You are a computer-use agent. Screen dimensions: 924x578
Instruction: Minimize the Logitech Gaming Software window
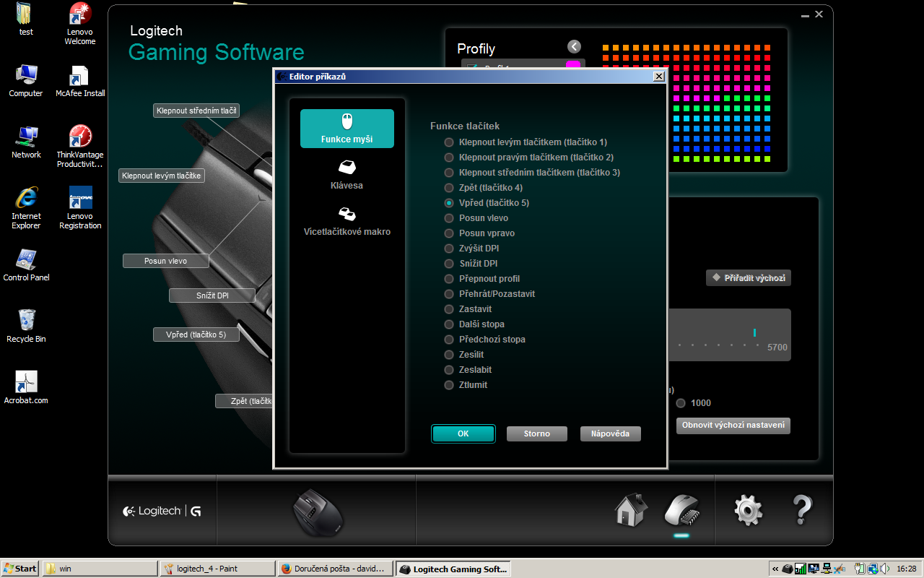point(805,14)
